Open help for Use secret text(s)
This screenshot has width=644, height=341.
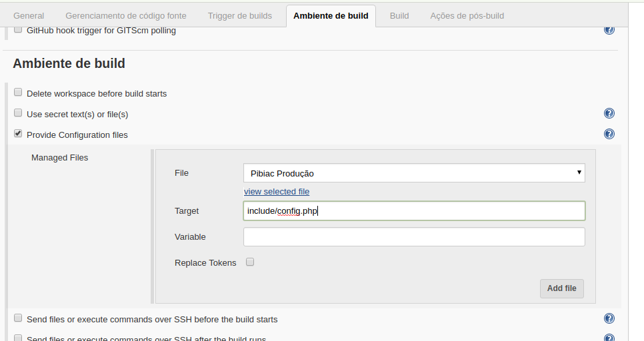pyautogui.click(x=609, y=113)
